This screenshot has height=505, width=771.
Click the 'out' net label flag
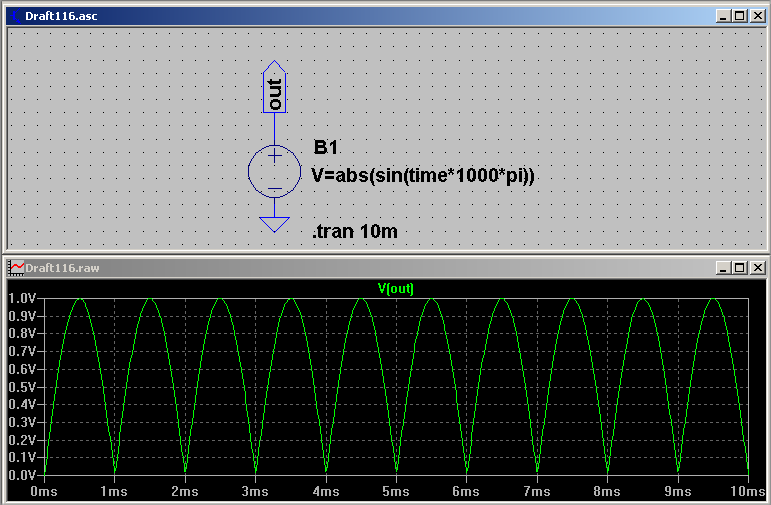click(x=274, y=87)
